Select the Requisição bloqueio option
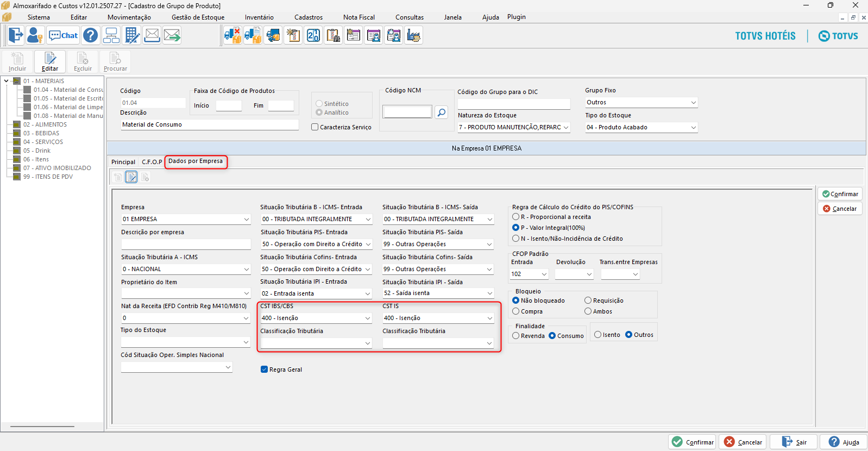Viewport: 868px width, 451px height. (588, 300)
